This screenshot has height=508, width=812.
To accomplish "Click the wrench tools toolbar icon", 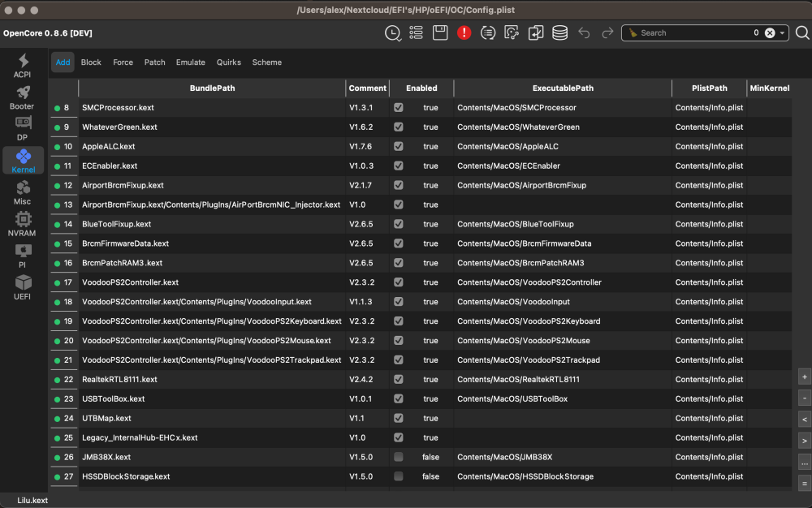I will tap(512, 33).
